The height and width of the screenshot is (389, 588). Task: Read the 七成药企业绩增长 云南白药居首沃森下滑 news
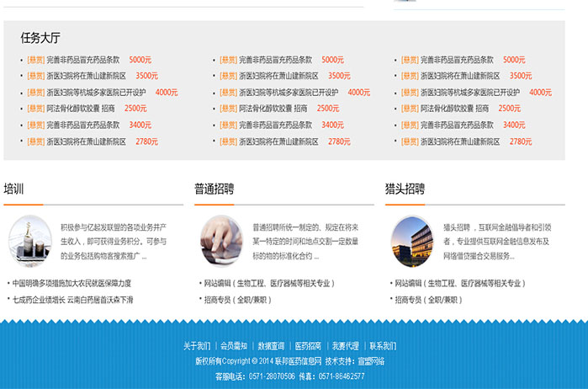coord(72,300)
